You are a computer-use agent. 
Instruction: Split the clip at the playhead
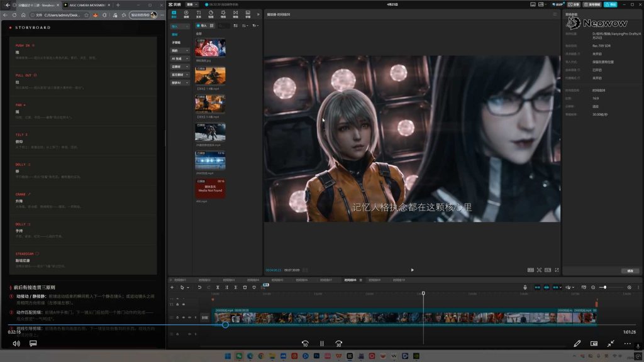coord(218,287)
